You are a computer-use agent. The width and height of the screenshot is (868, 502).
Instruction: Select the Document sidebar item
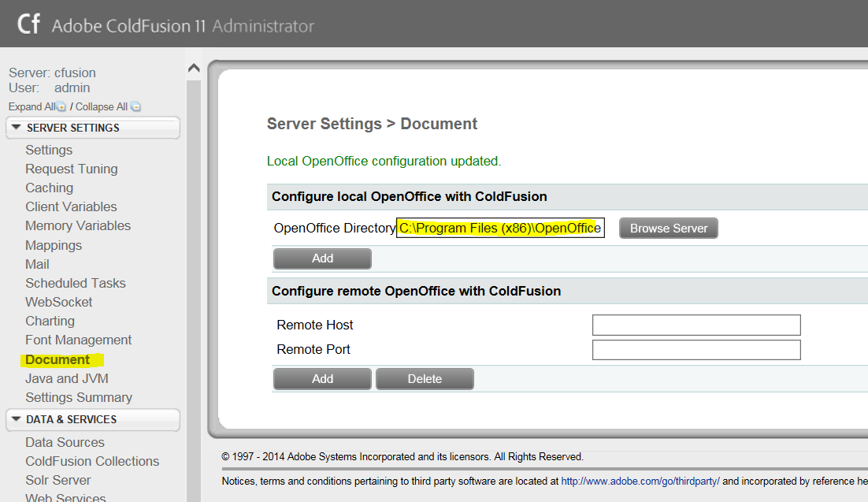point(57,359)
